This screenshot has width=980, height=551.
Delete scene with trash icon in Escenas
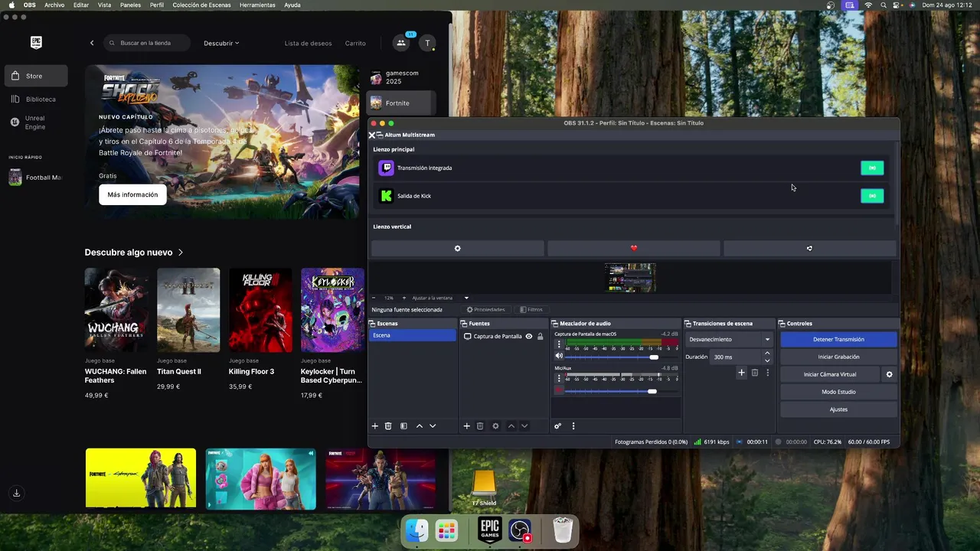388,426
